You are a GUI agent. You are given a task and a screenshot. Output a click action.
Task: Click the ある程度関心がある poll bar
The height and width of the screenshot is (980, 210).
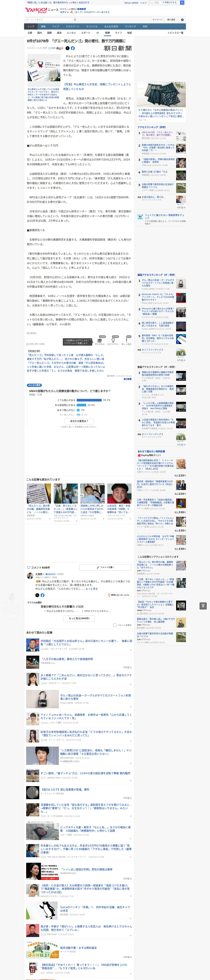[x=82, y=405]
